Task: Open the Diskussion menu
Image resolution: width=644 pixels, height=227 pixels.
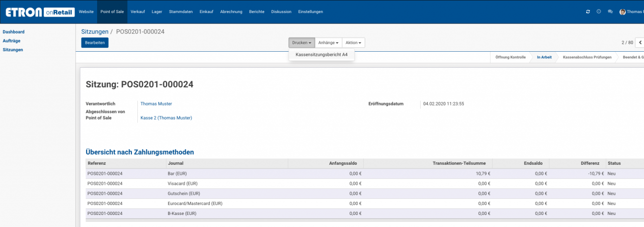Action: tap(281, 12)
